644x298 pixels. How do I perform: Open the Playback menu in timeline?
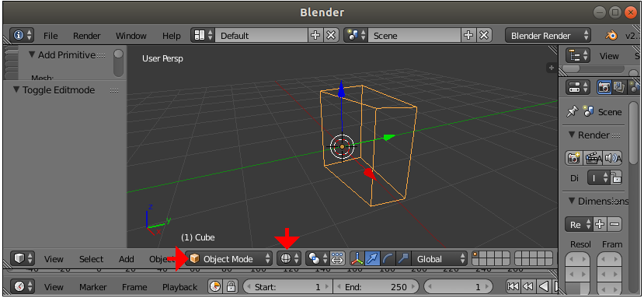tap(180, 287)
